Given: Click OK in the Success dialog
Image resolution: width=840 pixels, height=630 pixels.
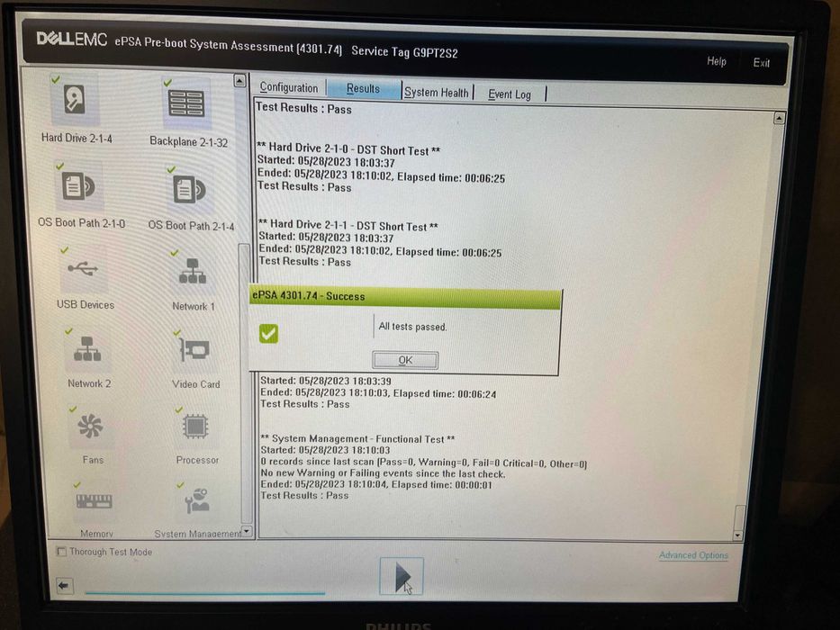Looking at the screenshot, I should pos(405,360).
